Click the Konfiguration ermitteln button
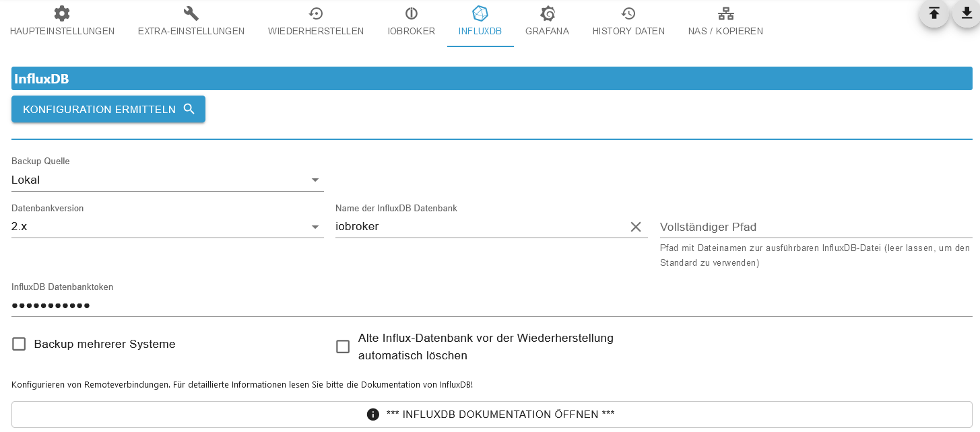 point(108,109)
